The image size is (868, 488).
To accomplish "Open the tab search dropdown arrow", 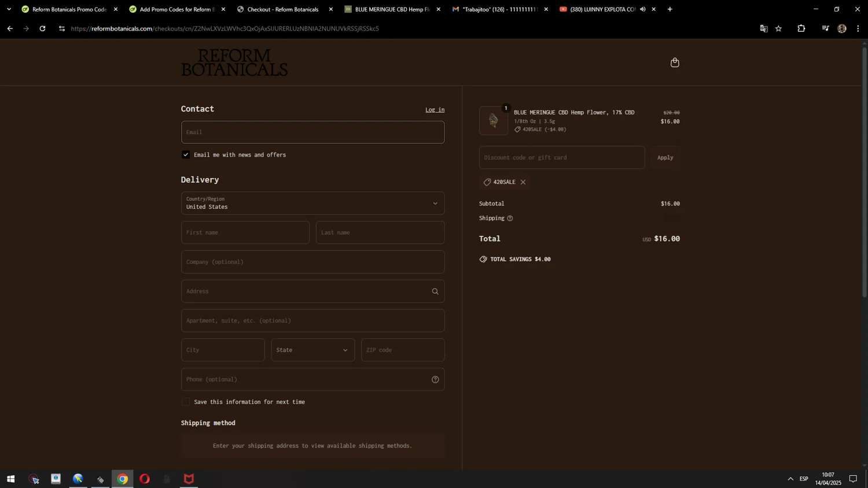I will tap(9, 9).
